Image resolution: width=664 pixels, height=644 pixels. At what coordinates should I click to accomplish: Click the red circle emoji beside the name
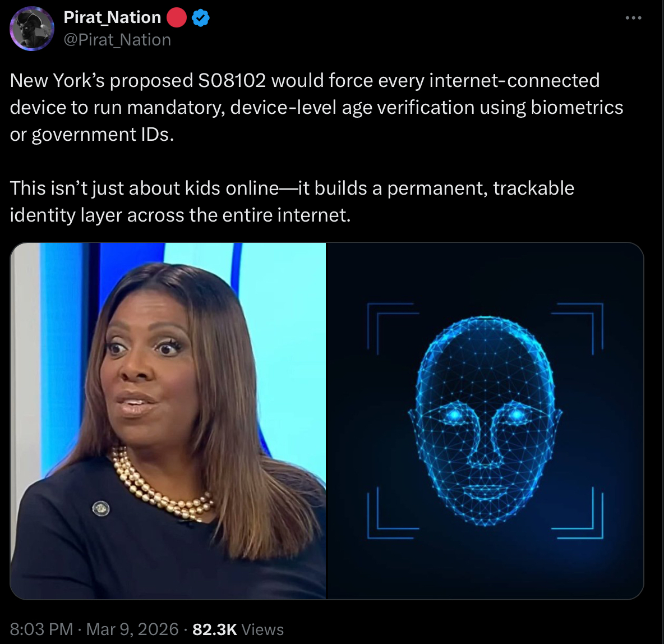(x=177, y=18)
